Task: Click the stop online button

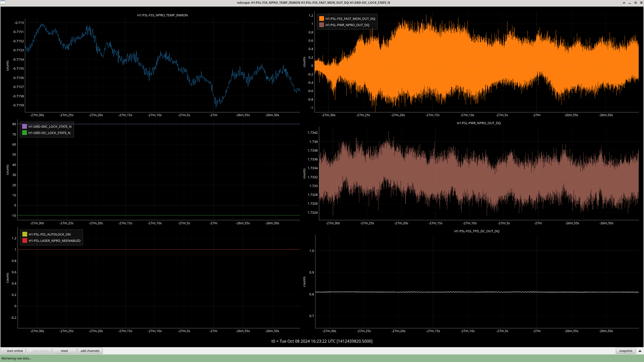Action: pyautogui.click(x=39, y=351)
